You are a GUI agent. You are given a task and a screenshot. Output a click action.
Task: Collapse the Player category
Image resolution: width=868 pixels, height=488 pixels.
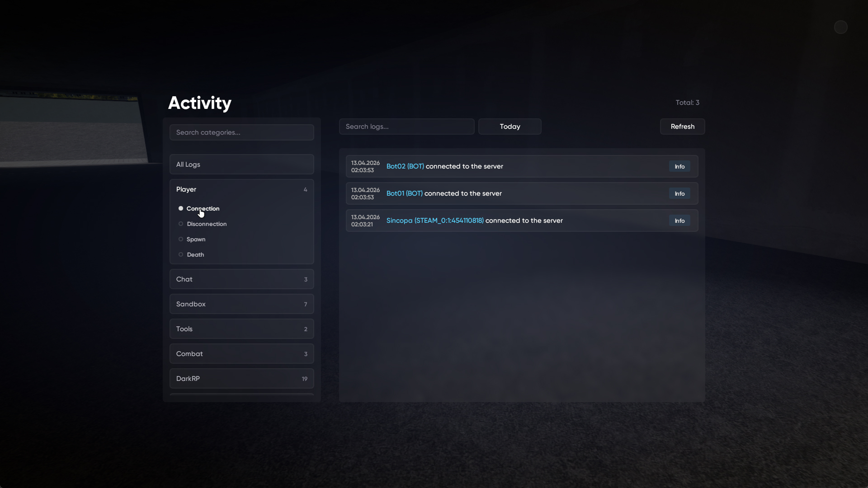[242, 189]
